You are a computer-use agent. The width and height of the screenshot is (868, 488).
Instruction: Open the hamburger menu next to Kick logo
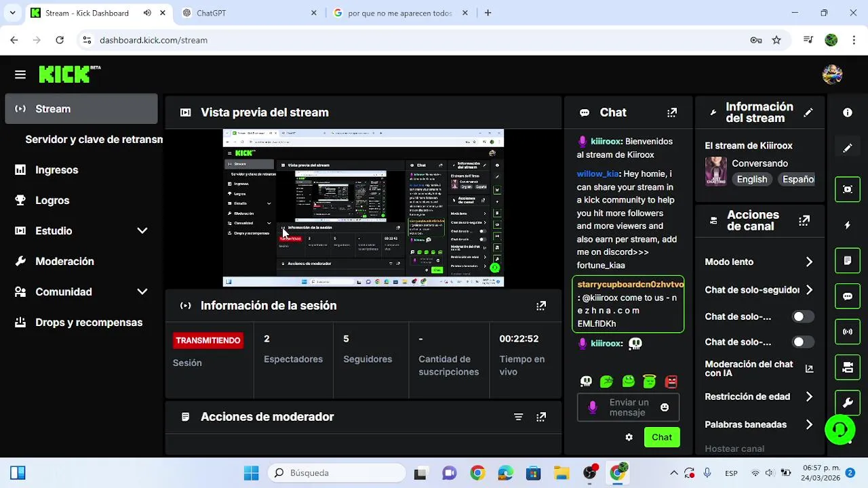coord(20,75)
